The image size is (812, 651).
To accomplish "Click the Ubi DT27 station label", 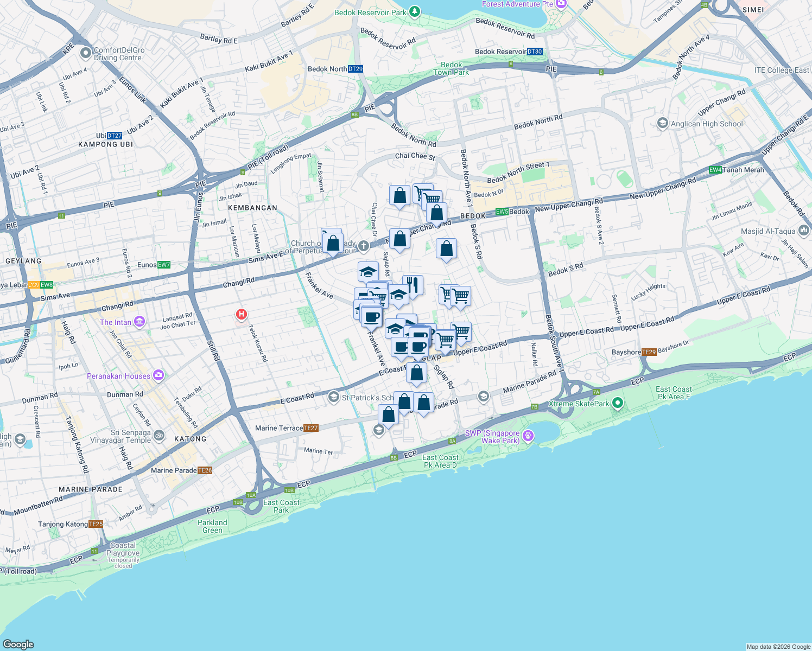I will [x=109, y=136].
